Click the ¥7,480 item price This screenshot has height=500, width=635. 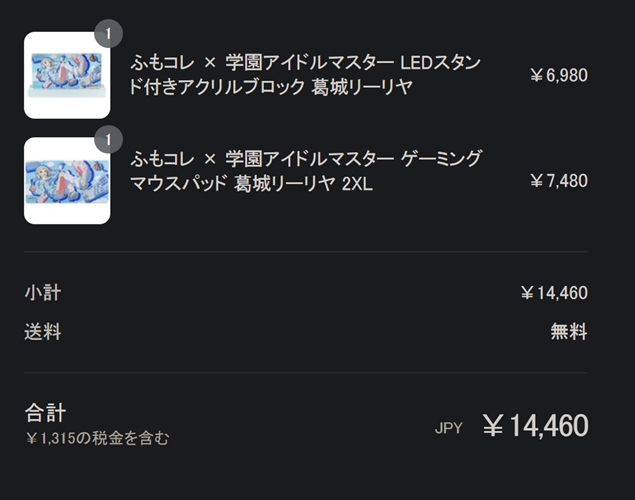click(x=559, y=181)
